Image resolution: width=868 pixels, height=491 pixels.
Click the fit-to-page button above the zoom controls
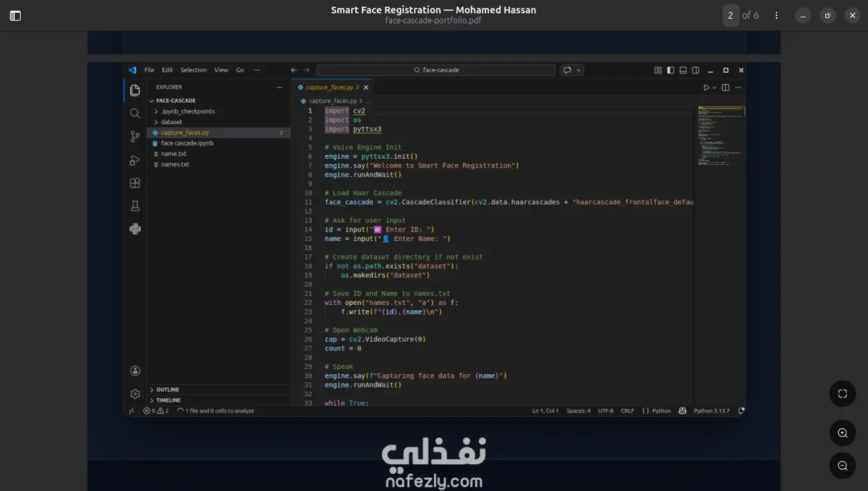click(843, 394)
